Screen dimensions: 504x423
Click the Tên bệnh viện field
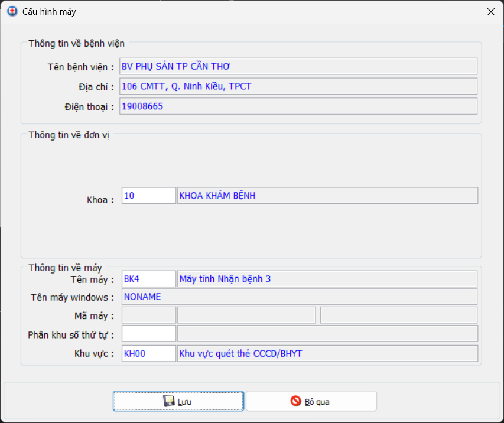click(x=298, y=66)
